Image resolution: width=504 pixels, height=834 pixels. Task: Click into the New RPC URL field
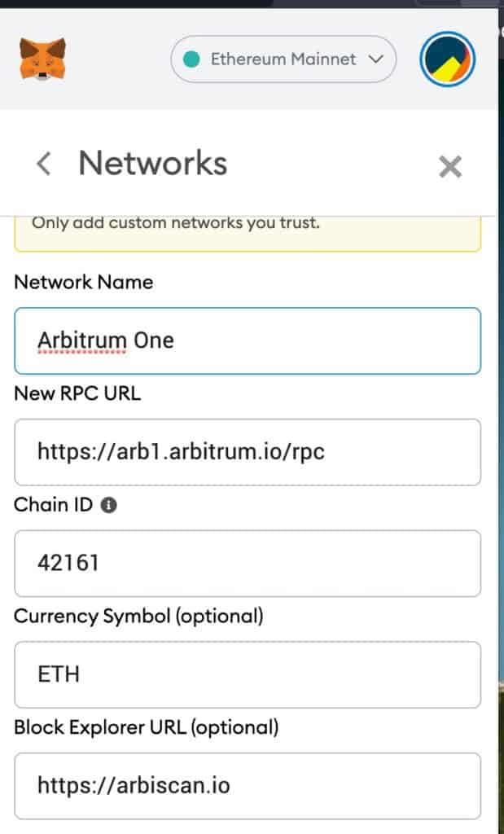coord(248,452)
